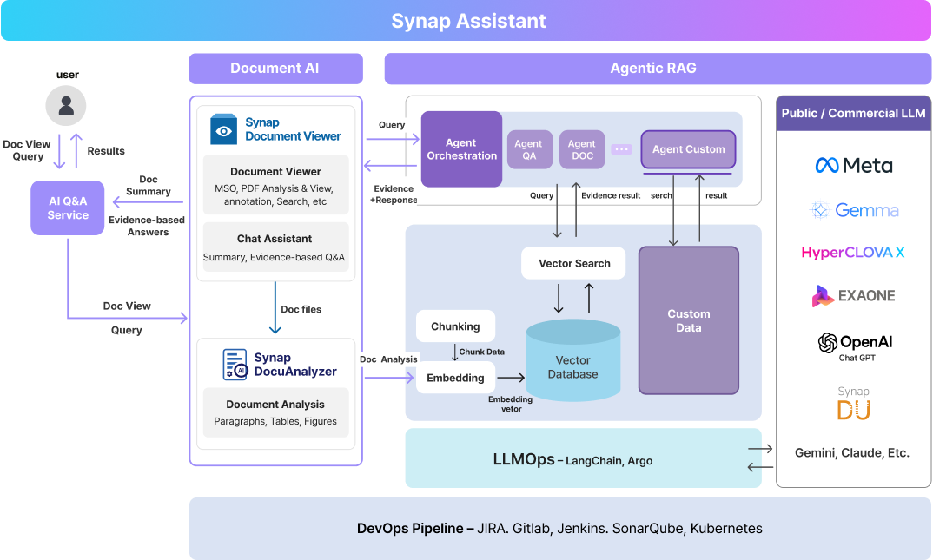Click the "Evidence result" label

(611, 195)
